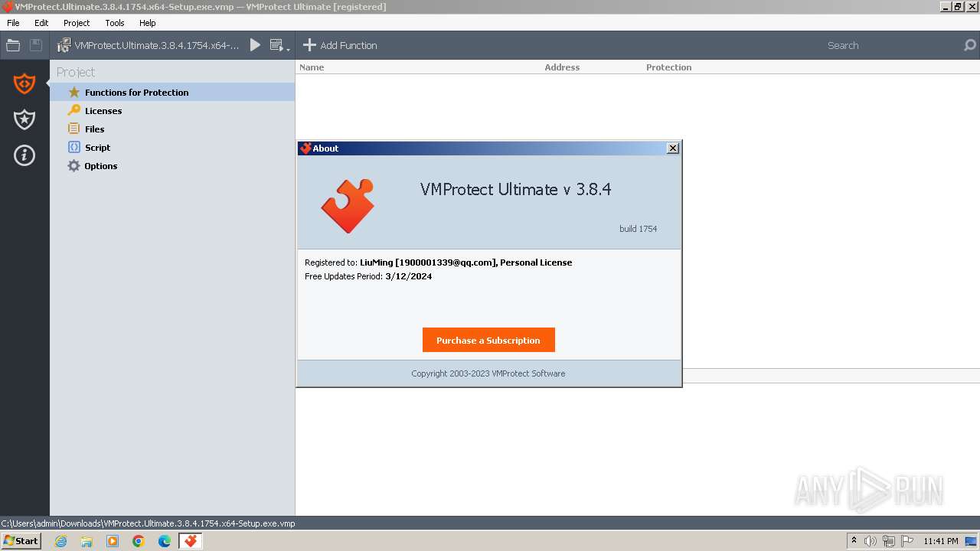
Task: Click the Script braces icon
Action: point(73,147)
